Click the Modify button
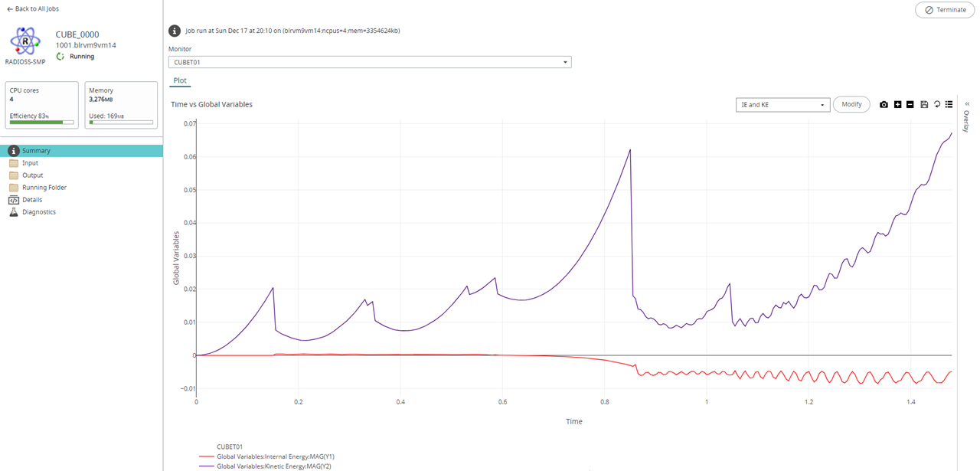The image size is (980, 471). point(851,104)
